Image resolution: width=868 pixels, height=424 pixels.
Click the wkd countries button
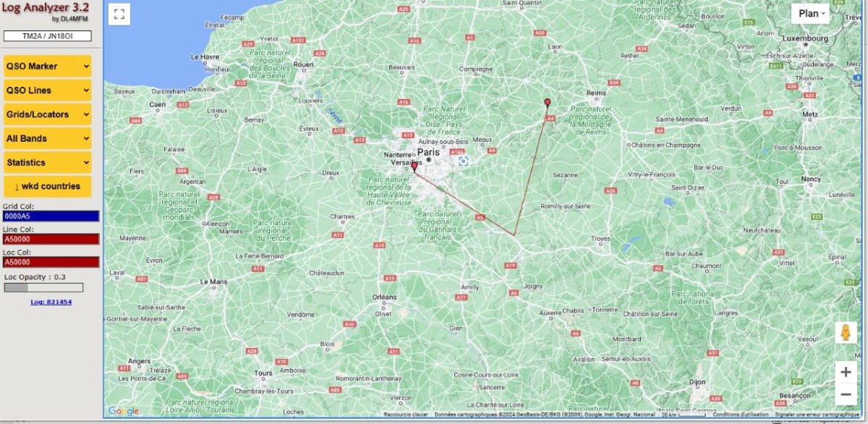coord(48,187)
